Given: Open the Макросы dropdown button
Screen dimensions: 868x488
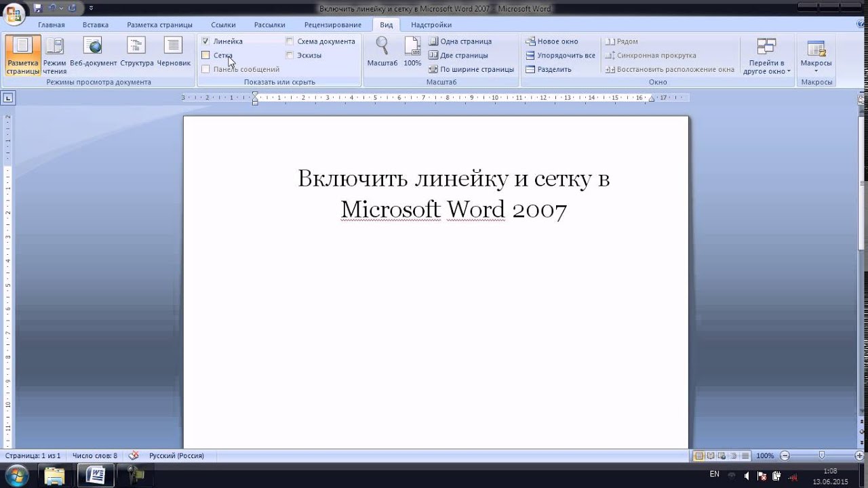Looking at the screenshot, I should (x=816, y=56).
